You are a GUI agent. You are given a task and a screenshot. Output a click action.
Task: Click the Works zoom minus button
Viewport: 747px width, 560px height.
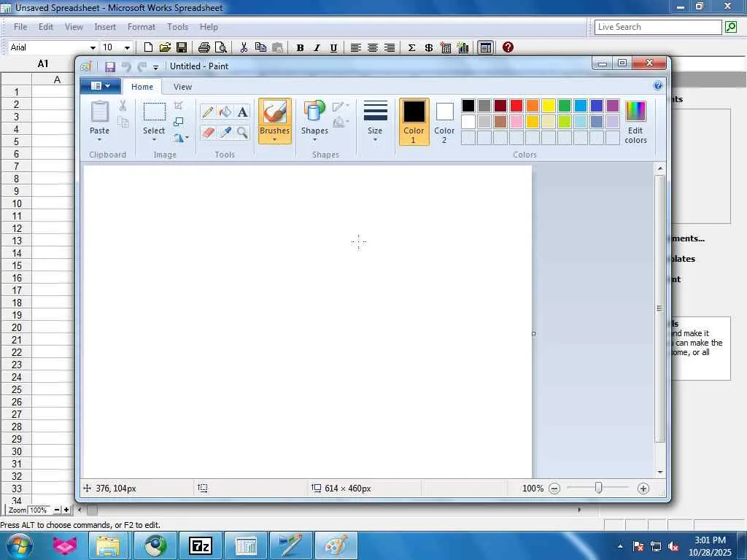pos(57,510)
